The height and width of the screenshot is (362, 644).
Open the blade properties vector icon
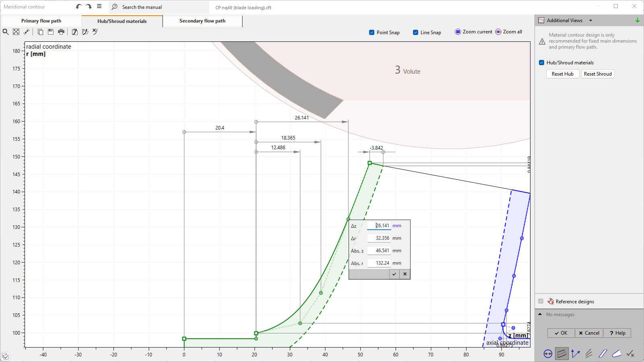(576, 354)
